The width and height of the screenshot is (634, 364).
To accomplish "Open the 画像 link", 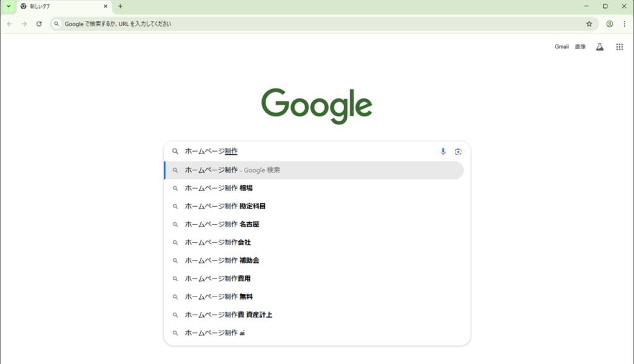I will click(580, 47).
